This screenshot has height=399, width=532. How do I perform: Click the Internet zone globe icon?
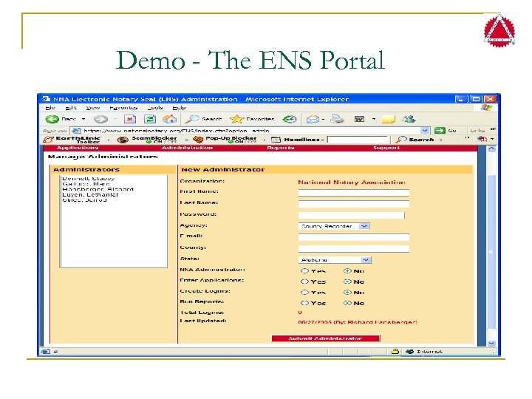[409, 352]
